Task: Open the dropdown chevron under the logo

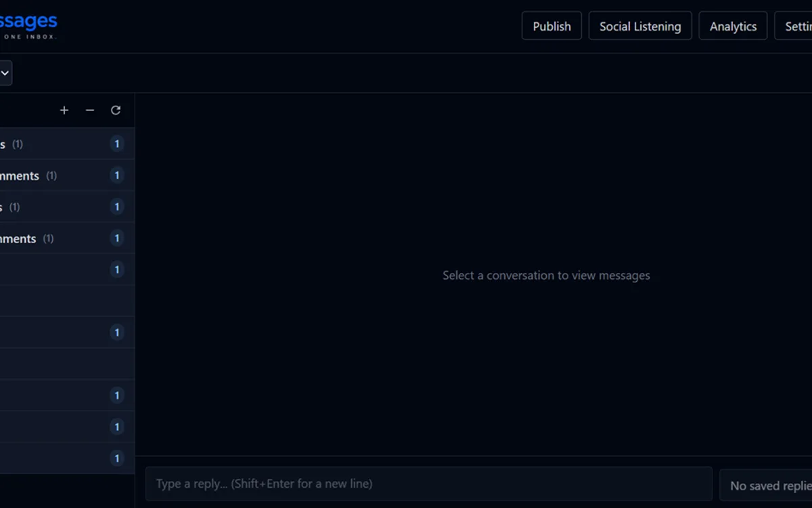Action: [x=5, y=73]
